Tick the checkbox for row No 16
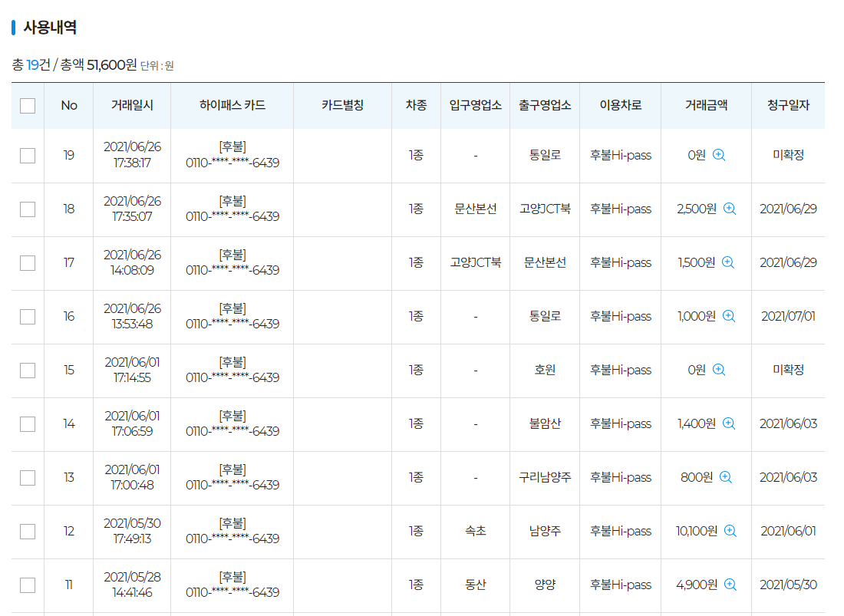The height and width of the screenshot is (616, 844). coord(28,317)
